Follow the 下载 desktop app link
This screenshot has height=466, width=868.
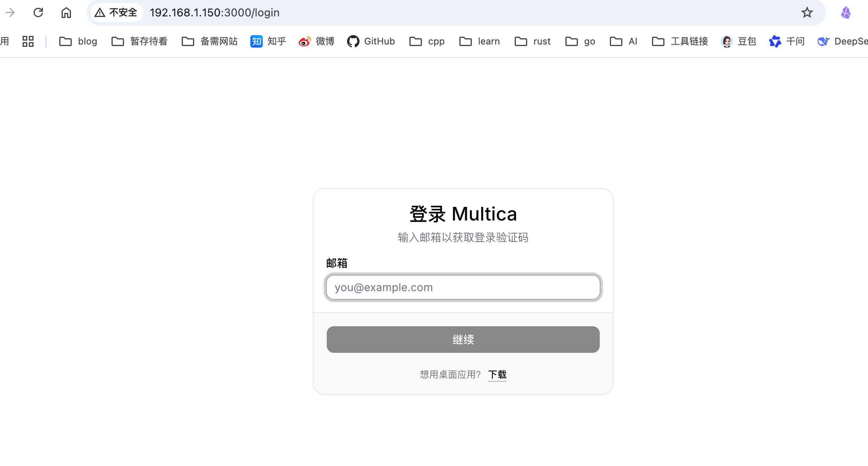coord(497,375)
